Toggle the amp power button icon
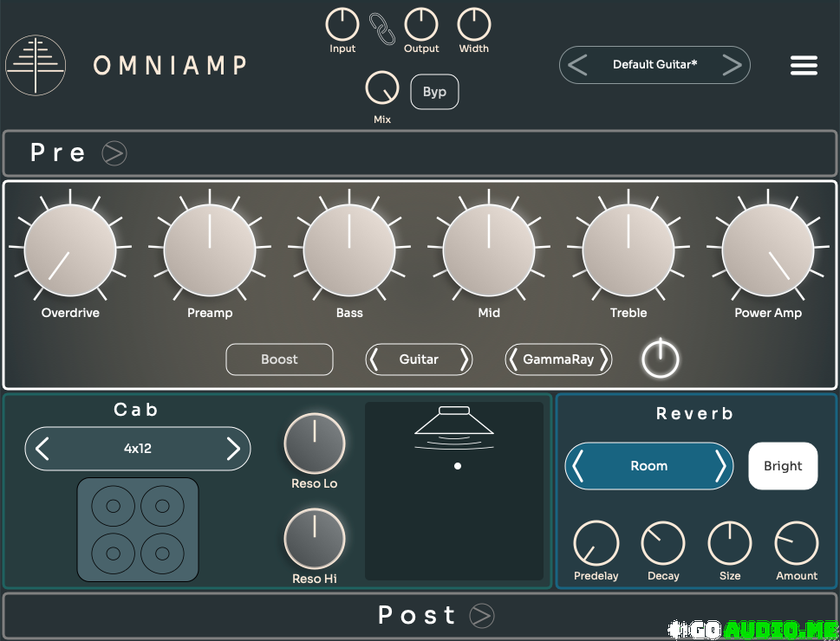Screen dimensions: 840x641 click(660, 359)
